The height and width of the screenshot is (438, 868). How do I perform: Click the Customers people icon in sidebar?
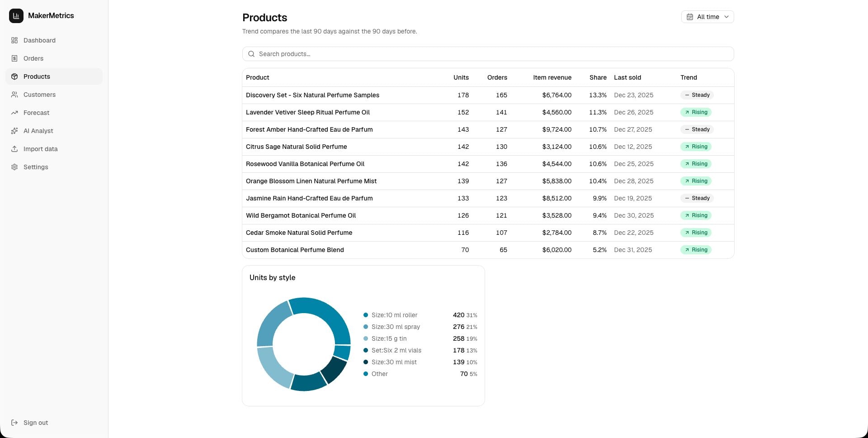(14, 95)
